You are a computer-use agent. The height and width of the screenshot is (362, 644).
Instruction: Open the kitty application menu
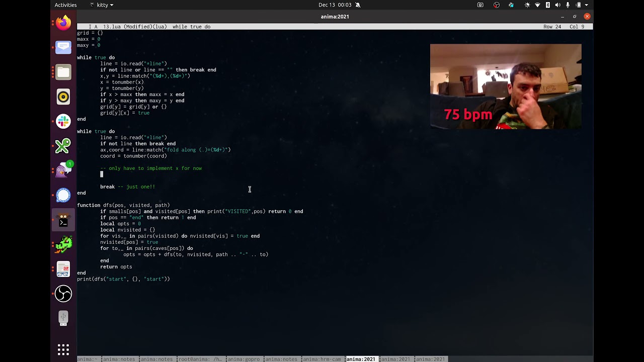(x=101, y=5)
